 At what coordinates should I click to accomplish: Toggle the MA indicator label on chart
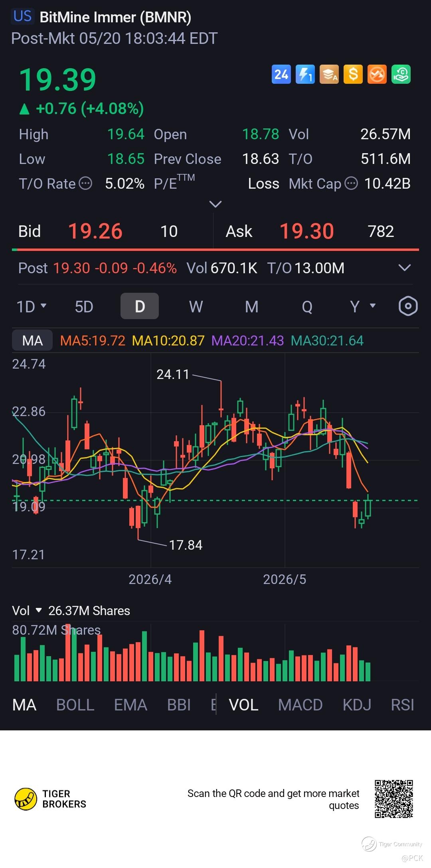32,341
